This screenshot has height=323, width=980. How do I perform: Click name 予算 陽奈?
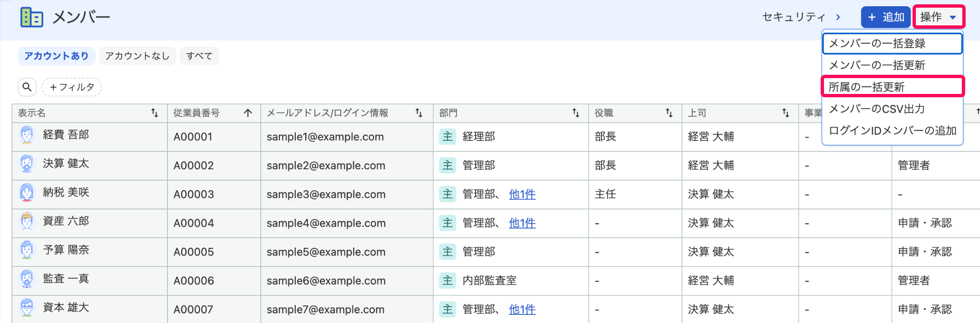(66, 250)
